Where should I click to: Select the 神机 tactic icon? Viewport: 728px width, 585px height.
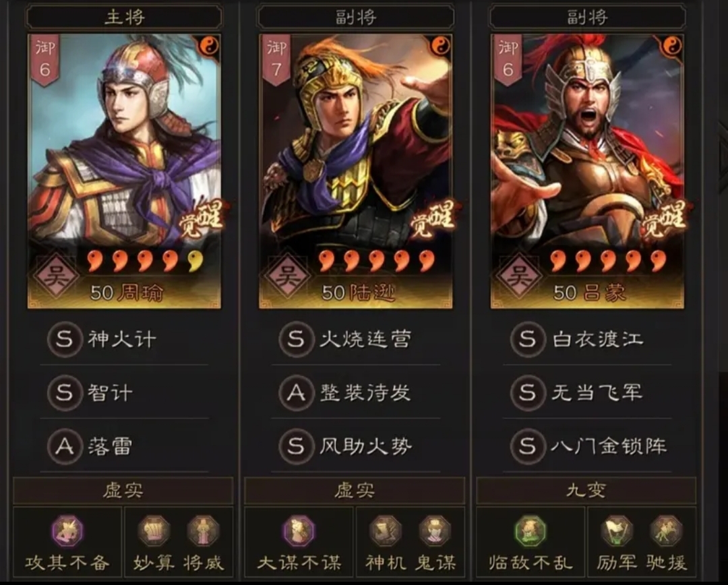tap(386, 530)
